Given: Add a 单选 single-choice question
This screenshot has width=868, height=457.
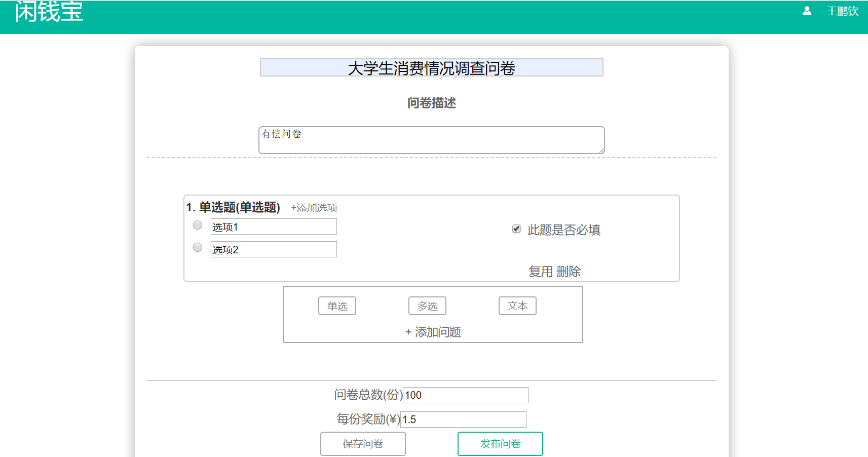Looking at the screenshot, I should pyautogui.click(x=337, y=306).
